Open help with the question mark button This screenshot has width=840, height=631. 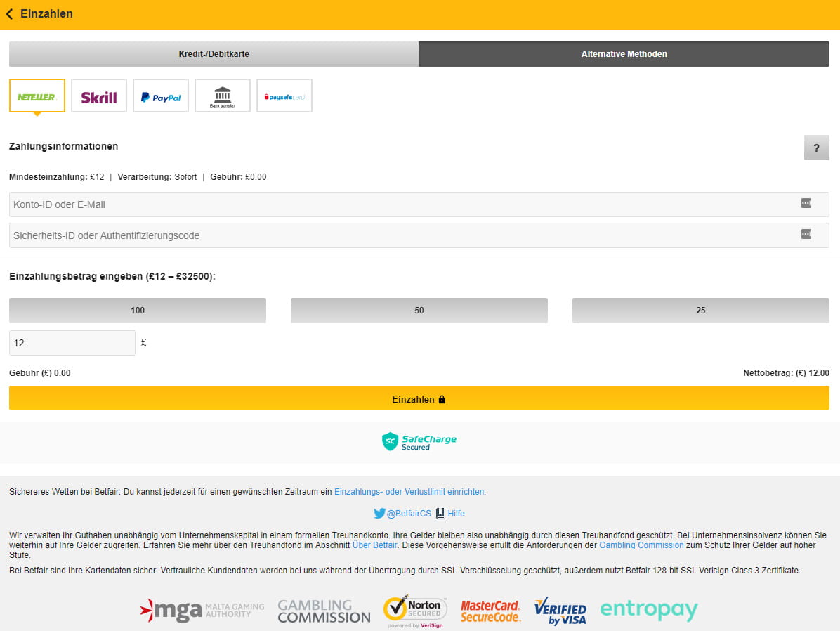click(816, 148)
